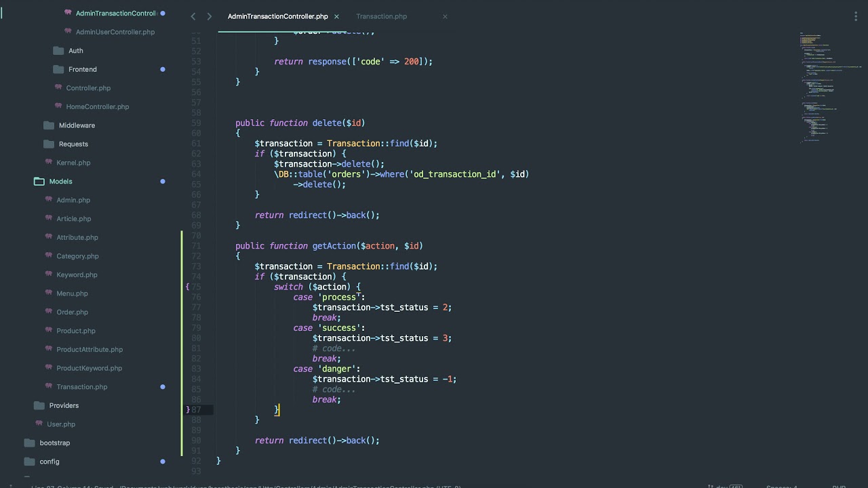Click the PHP icon beside Attribute.php

[x=50, y=237]
